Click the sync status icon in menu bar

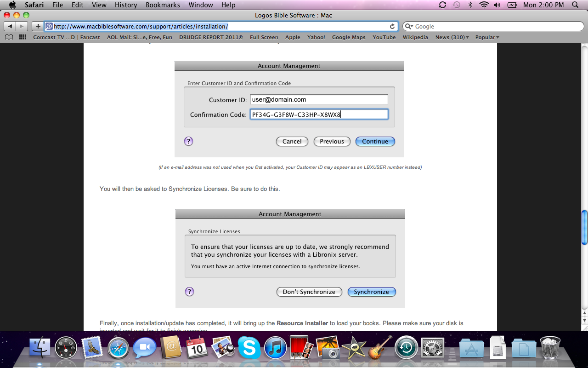(442, 5)
